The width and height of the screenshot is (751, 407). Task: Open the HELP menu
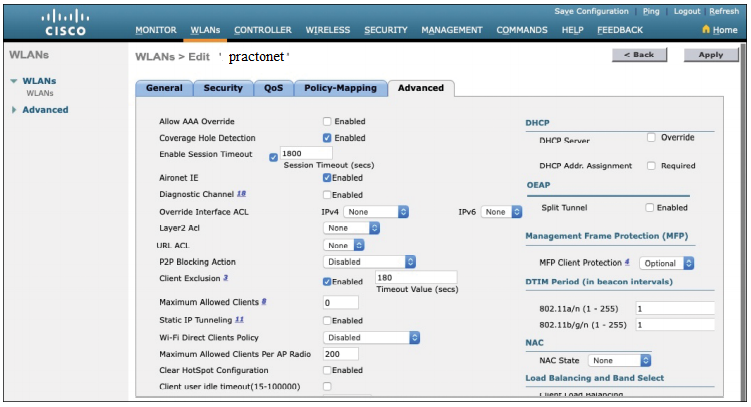coord(572,30)
